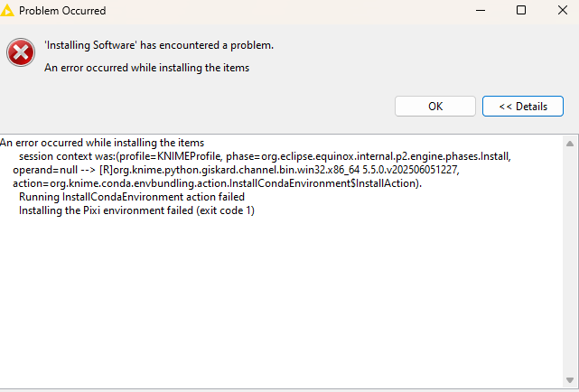Click 'Running InstallCondaEnvironment action failed' line
The image size is (579, 392).
[x=132, y=197]
